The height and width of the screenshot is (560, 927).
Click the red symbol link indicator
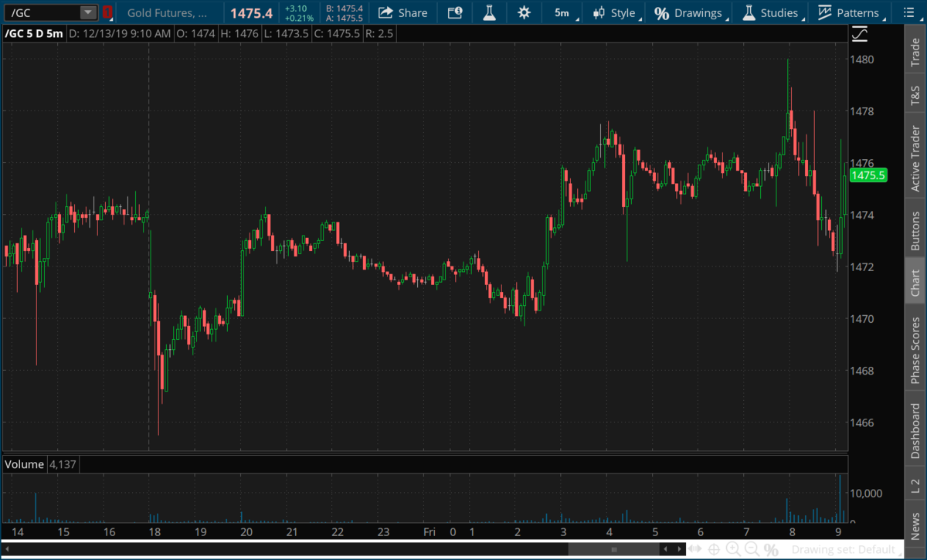point(107,12)
